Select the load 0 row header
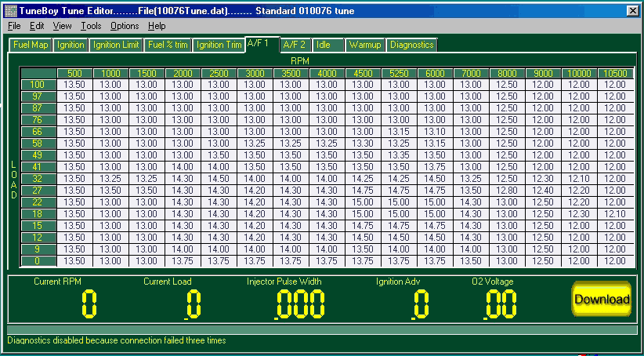 click(38, 261)
